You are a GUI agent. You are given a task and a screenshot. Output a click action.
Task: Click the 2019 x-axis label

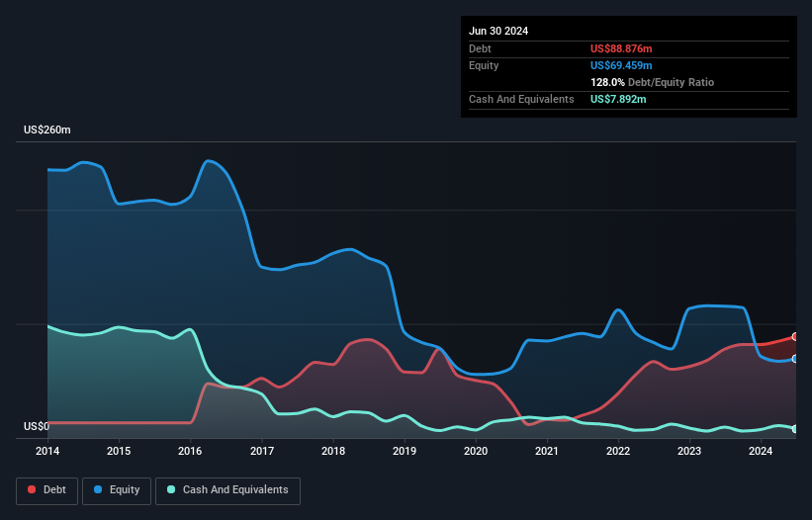405,451
